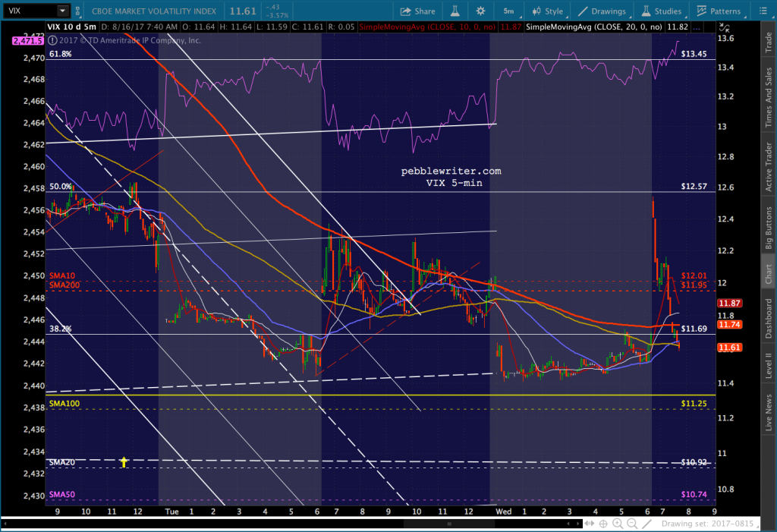Image resolution: width=777 pixels, height=532 pixels.
Task: Click the copyright info circle icon
Action: coord(52,40)
